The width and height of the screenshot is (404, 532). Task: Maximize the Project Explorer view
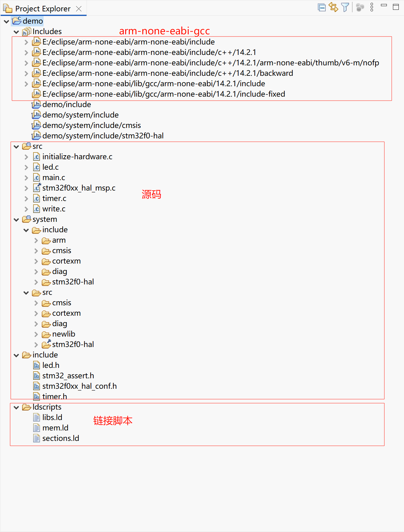pos(396,7)
